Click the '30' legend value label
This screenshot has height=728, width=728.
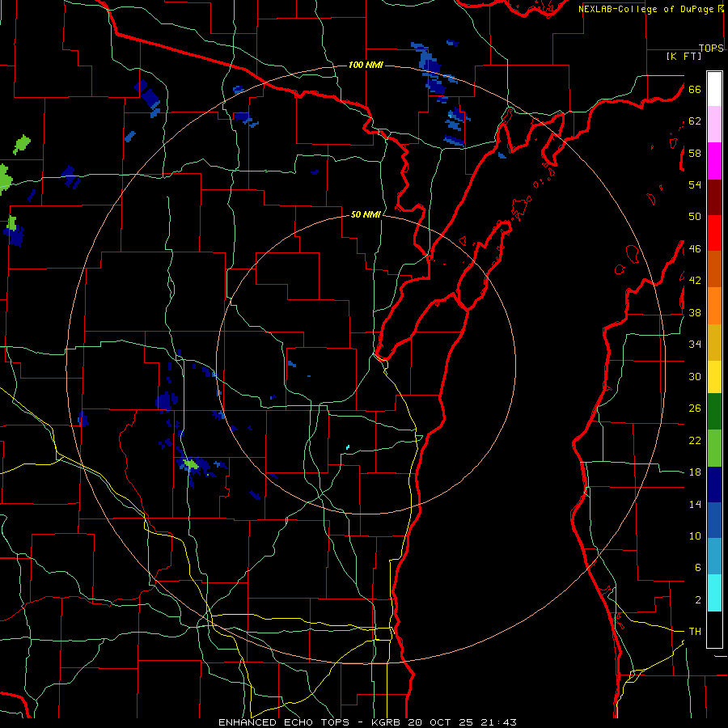coord(695,376)
